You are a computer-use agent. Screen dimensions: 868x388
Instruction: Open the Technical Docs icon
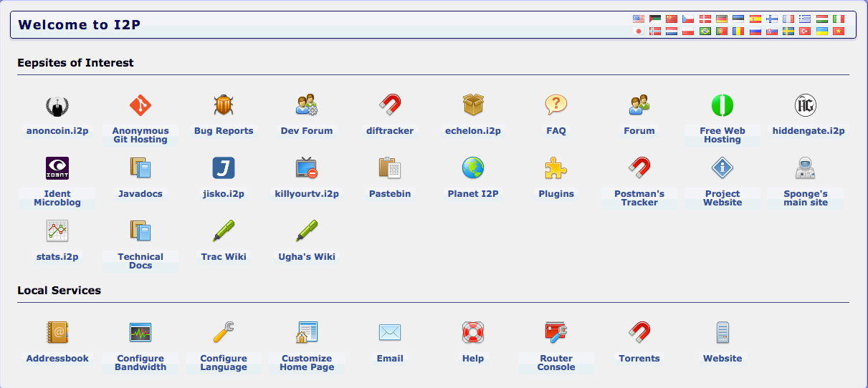[140, 231]
